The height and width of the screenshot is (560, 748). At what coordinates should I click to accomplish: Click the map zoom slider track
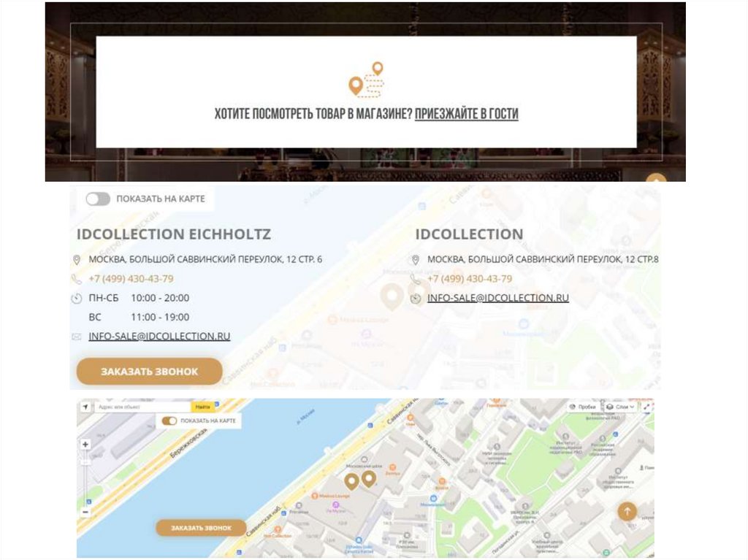[85, 478]
